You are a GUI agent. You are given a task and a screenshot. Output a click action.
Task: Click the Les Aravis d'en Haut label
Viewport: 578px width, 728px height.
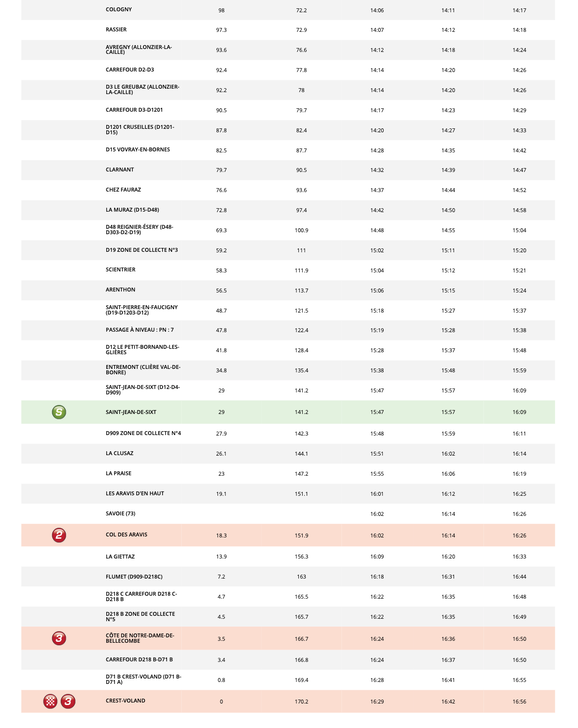(x=135, y=494)
